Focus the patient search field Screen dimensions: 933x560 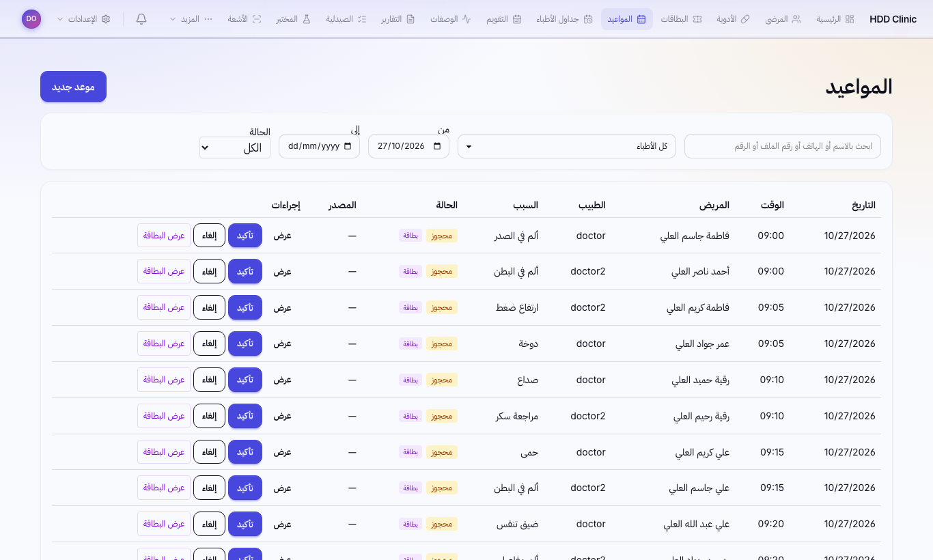pyautogui.click(x=783, y=146)
